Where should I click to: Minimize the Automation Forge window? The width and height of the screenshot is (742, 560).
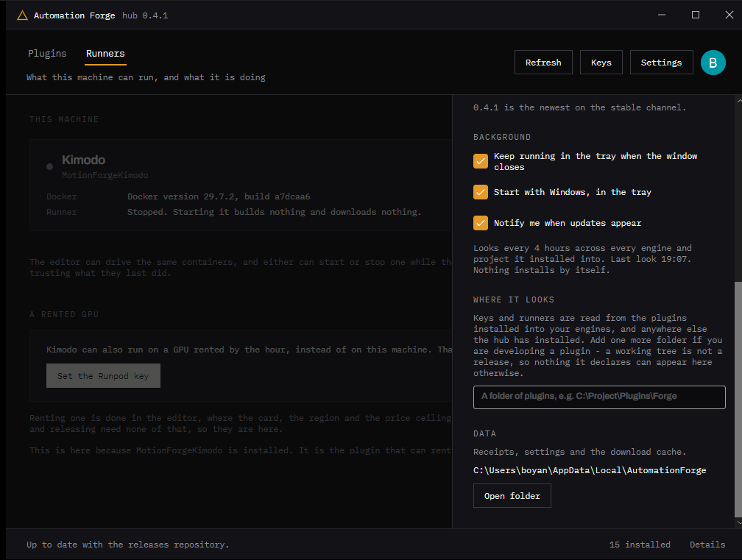tap(662, 15)
